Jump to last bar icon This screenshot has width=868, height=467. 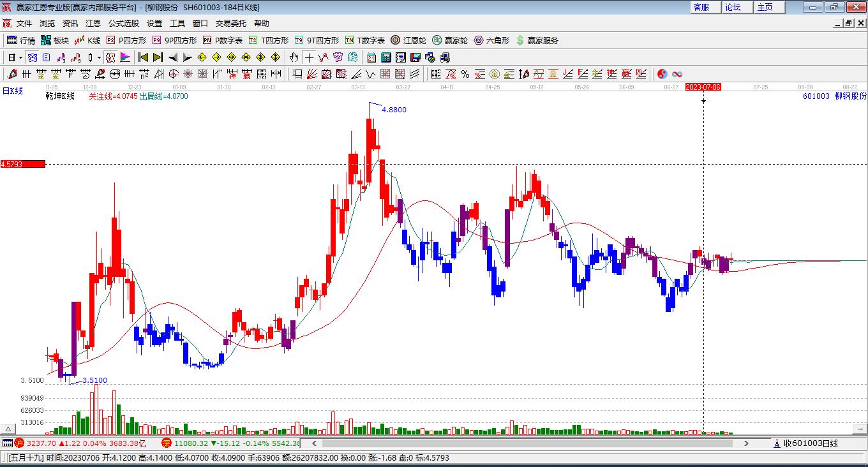[x=158, y=57]
